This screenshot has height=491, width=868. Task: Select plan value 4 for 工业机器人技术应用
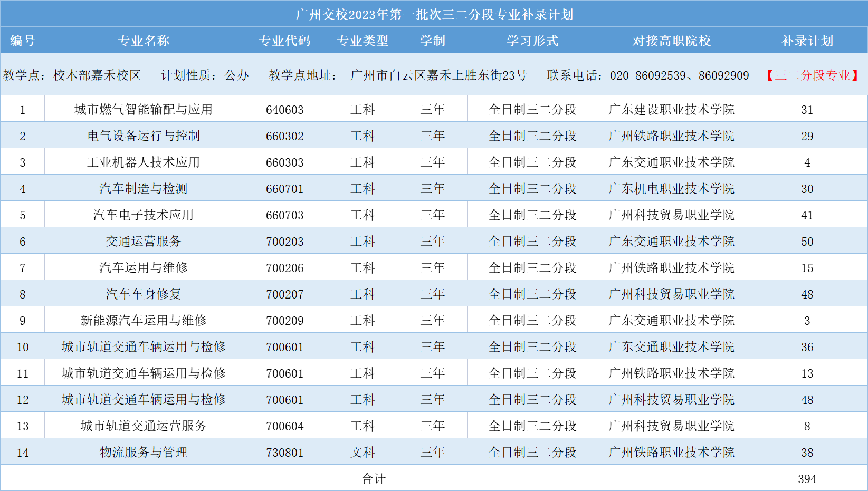[807, 162]
